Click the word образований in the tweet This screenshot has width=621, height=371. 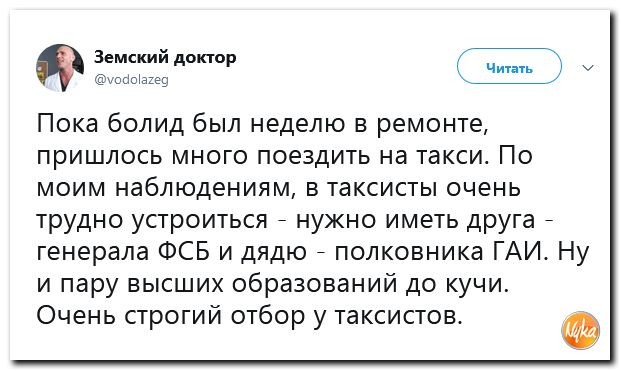click(315, 283)
